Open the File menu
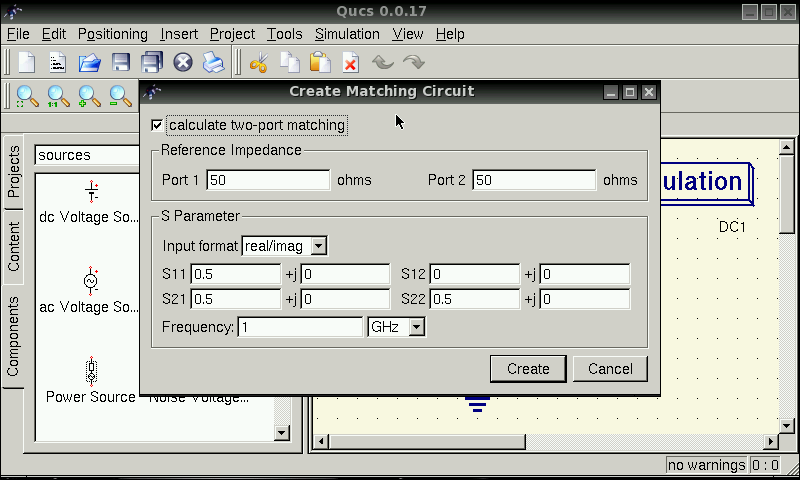This screenshot has height=480, width=800. (x=18, y=34)
